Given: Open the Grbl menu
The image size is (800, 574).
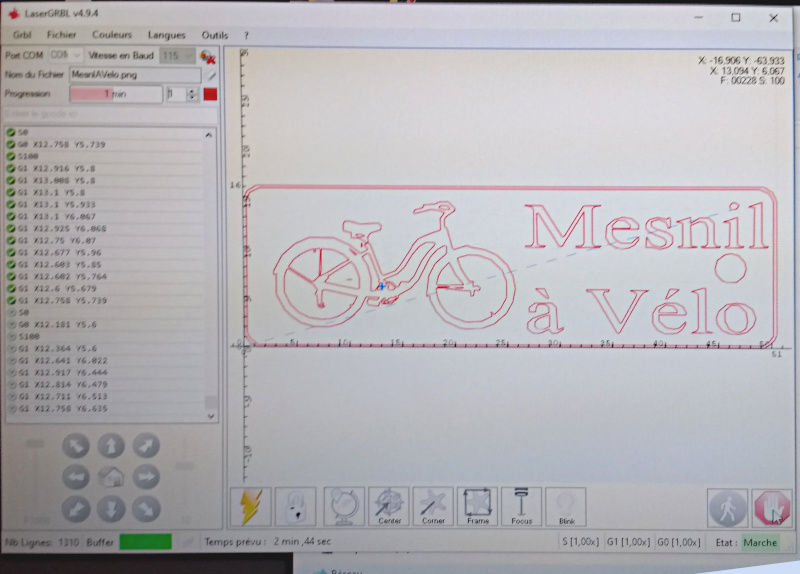Looking at the screenshot, I should (22, 35).
